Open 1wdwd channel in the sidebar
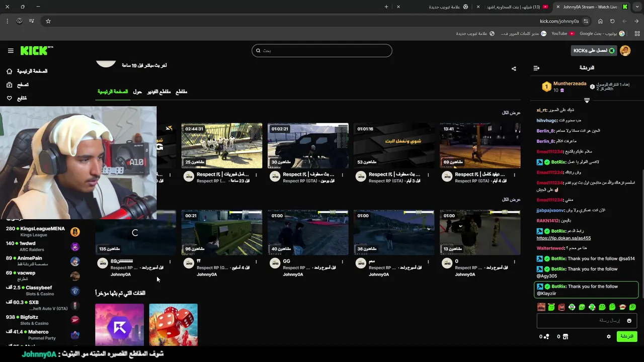The width and height of the screenshot is (644, 362). coord(42,246)
